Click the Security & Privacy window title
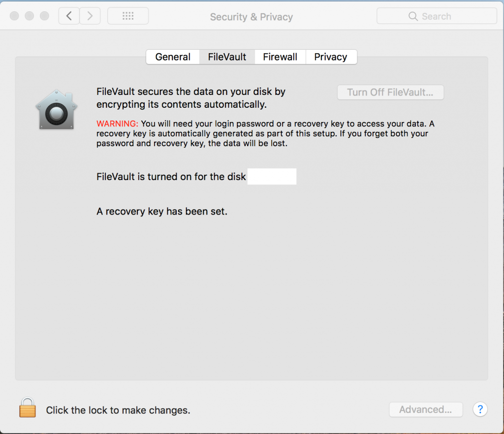 [x=252, y=17]
